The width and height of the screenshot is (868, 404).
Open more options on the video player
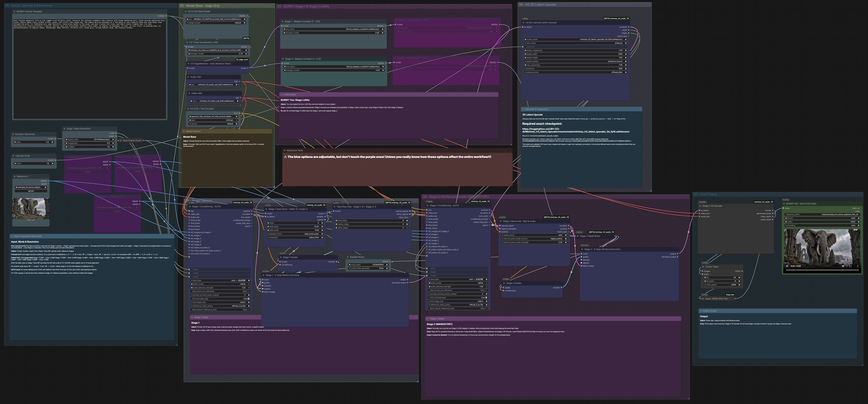pos(858,266)
